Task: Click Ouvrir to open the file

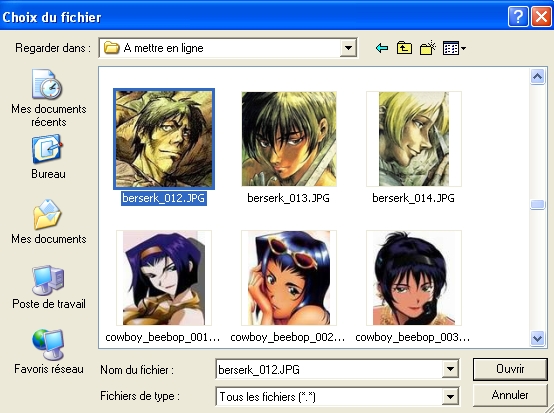Action: tap(510, 369)
